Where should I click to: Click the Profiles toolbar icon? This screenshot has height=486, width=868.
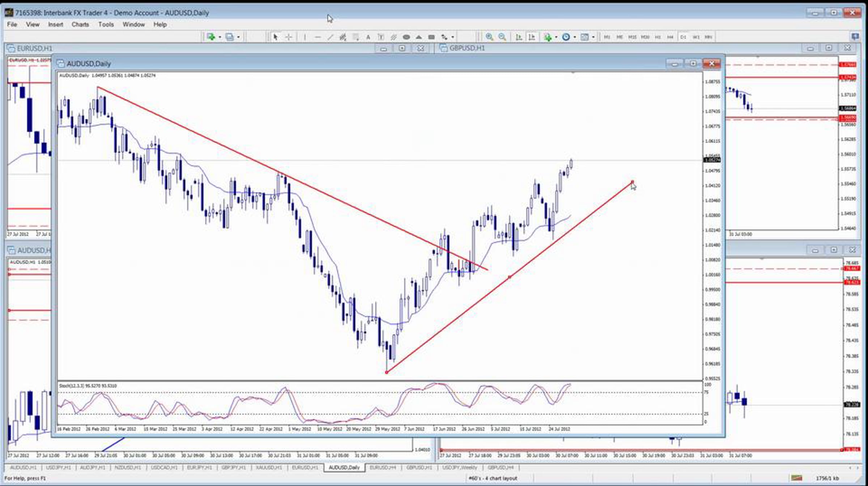coord(229,37)
